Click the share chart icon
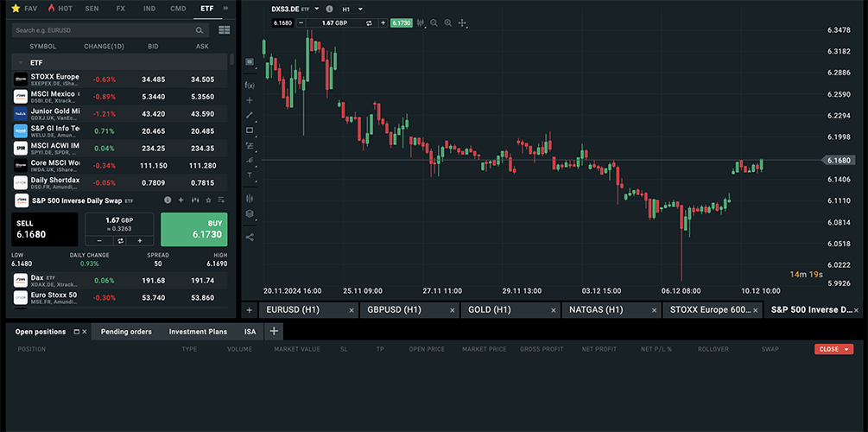Viewport: 868px width, 432px height. click(250, 237)
